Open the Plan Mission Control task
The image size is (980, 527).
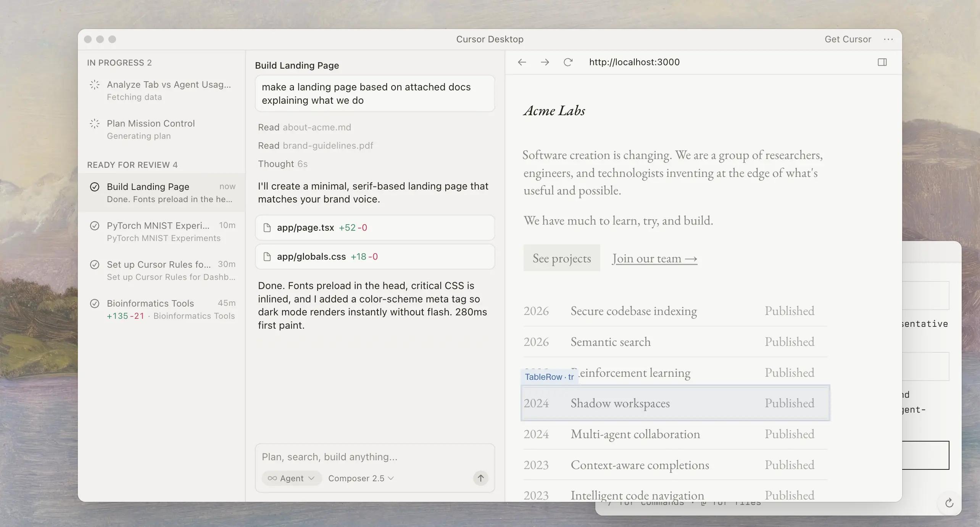[162, 129]
